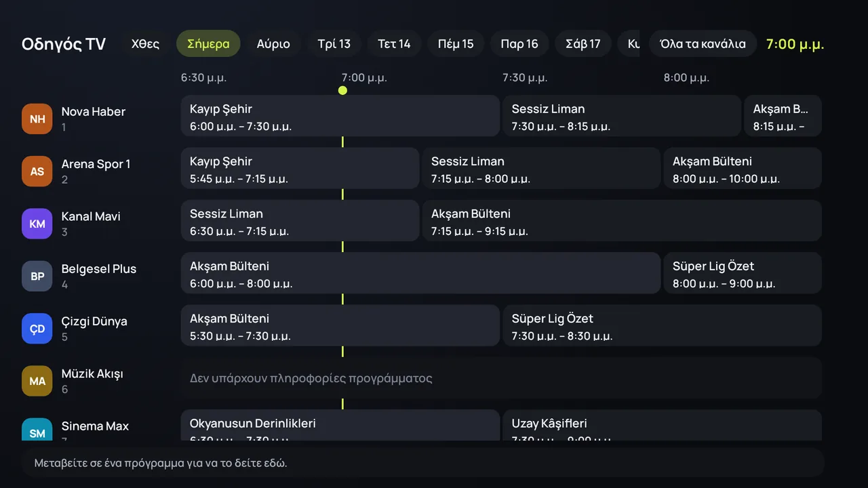Open the Arena Spor 1 AS logo
Image resolution: width=868 pixels, height=488 pixels.
(37, 171)
